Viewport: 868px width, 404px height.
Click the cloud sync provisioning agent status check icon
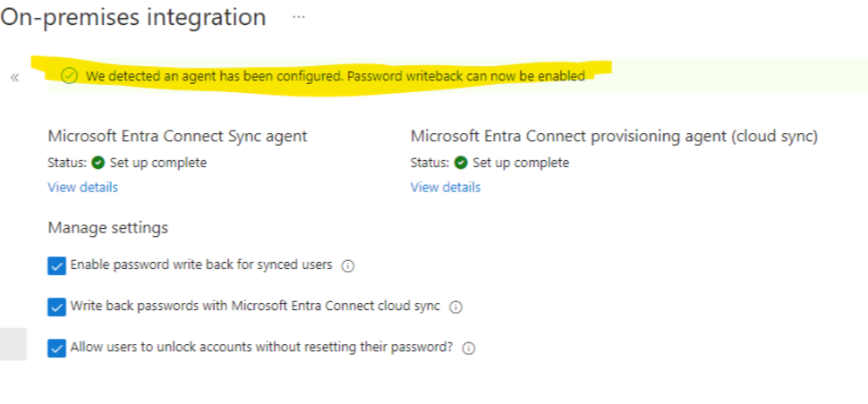point(461,163)
